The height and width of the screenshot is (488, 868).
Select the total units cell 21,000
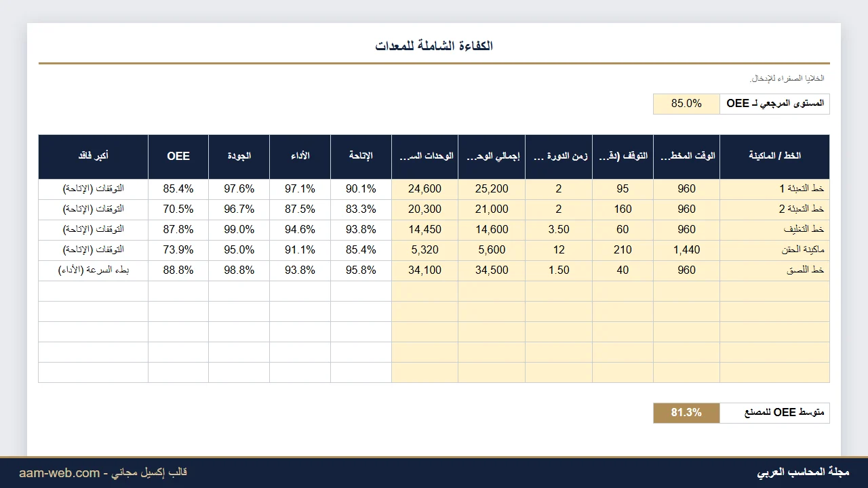492,209
